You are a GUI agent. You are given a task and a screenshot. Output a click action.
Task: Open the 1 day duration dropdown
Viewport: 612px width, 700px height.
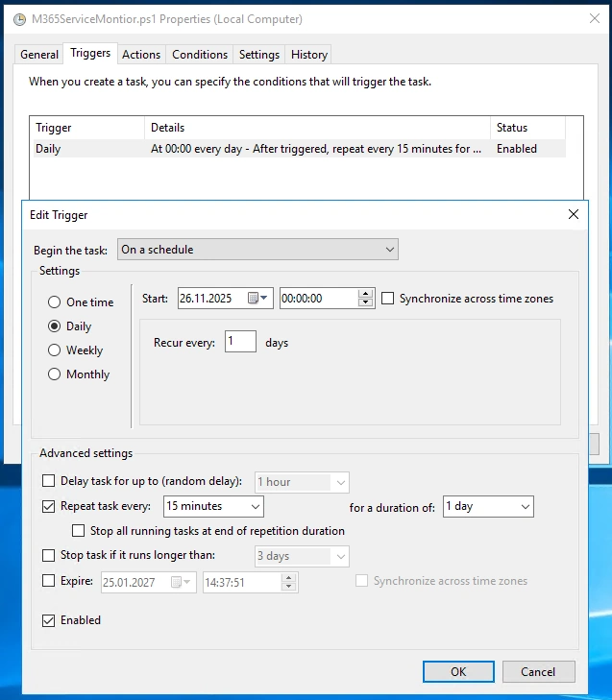(x=488, y=506)
